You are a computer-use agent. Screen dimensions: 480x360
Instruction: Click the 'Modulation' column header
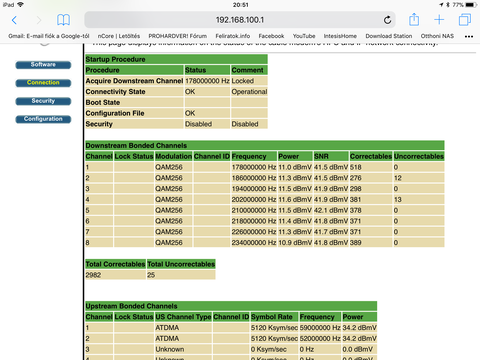(x=173, y=156)
